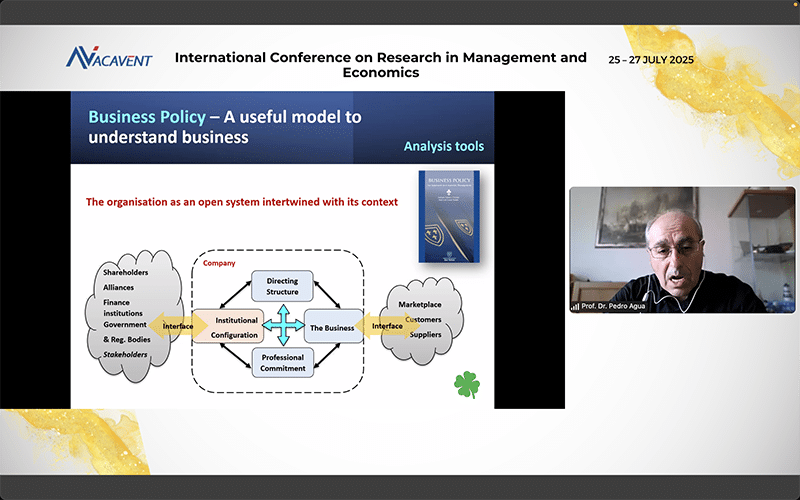The width and height of the screenshot is (800, 500).
Task: Click the signal bars icon beside speaker name
Action: pyautogui.click(x=575, y=306)
